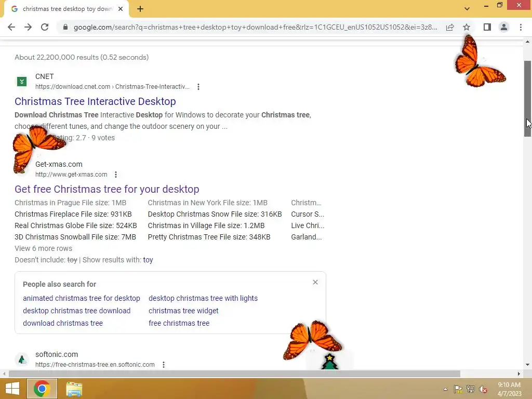Show results with toy link
Viewport: 532px width, 399px height.
click(148, 260)
